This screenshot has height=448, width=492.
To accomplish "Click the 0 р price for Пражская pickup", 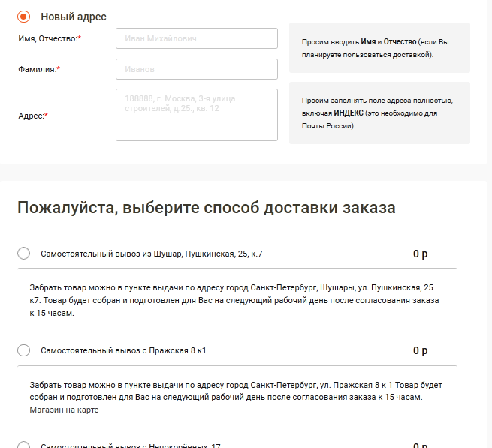I will pyautogui.click(x=420, y=350).
